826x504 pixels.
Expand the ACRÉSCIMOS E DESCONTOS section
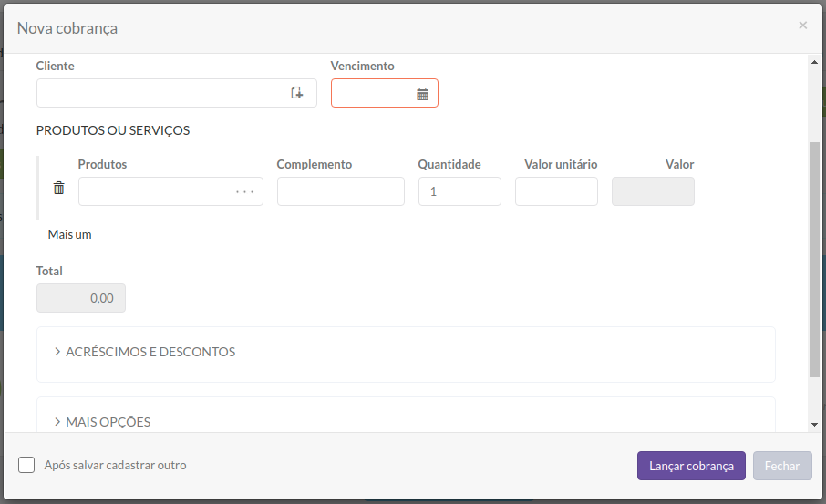[145, 352]
